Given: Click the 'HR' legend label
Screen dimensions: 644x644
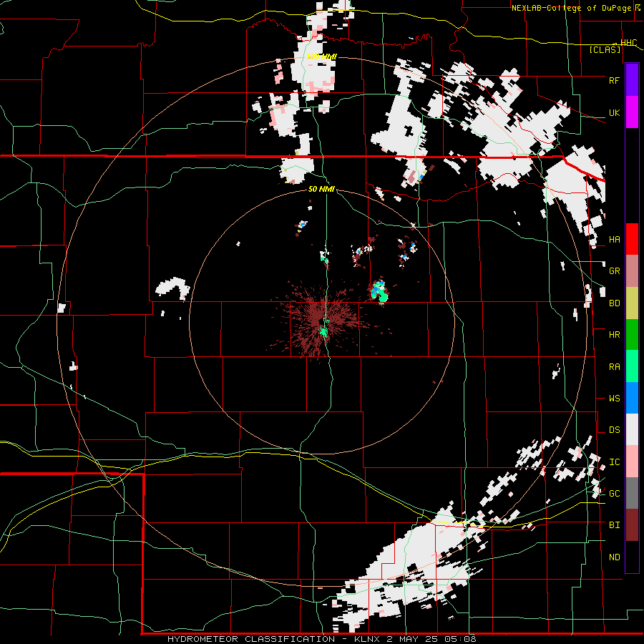Looking at the screenshot, I should (614, 335).
